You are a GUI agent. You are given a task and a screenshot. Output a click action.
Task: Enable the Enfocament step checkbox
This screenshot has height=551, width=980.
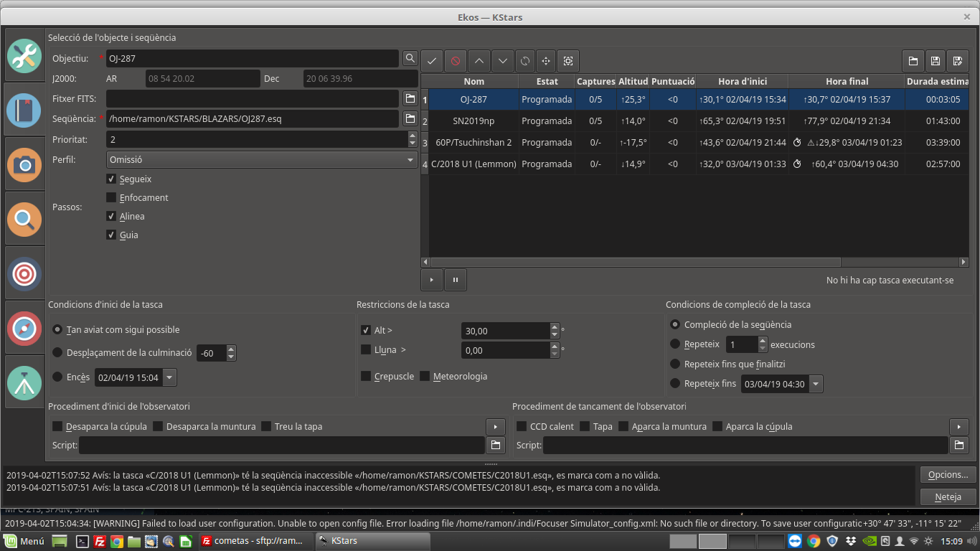(111, 197)
